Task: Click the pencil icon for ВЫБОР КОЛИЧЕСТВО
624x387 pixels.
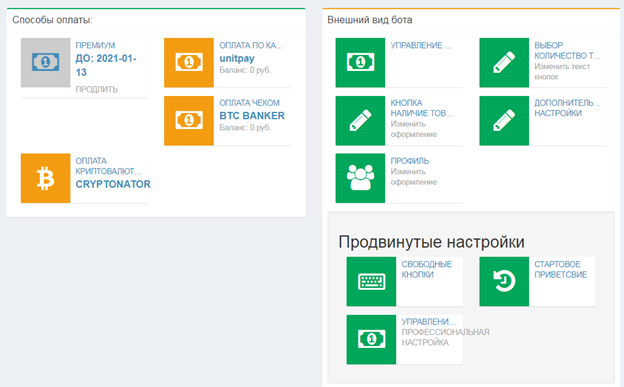Action: [x=504, y=63]
